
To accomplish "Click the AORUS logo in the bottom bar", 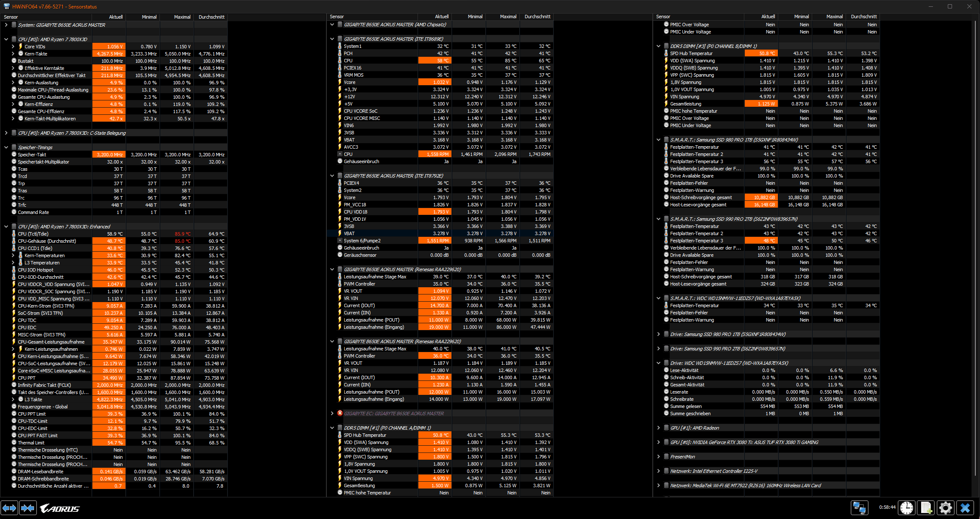I will (x=60, y=508).
